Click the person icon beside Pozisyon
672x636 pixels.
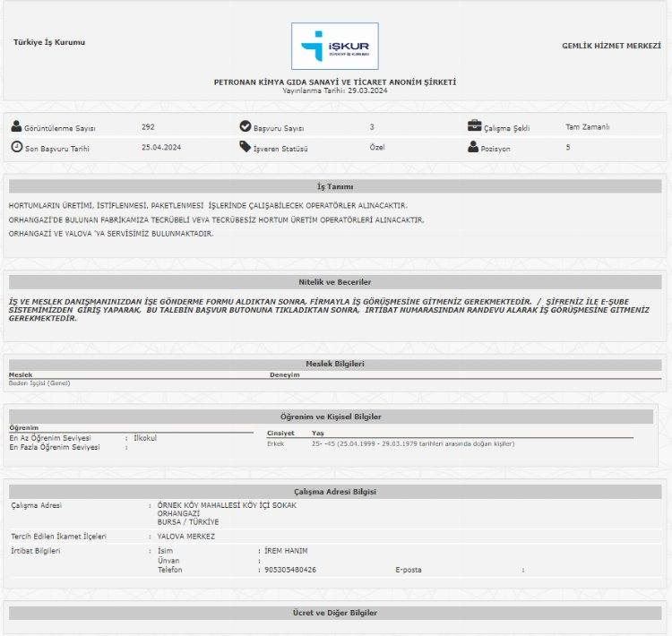coord(474,147)
